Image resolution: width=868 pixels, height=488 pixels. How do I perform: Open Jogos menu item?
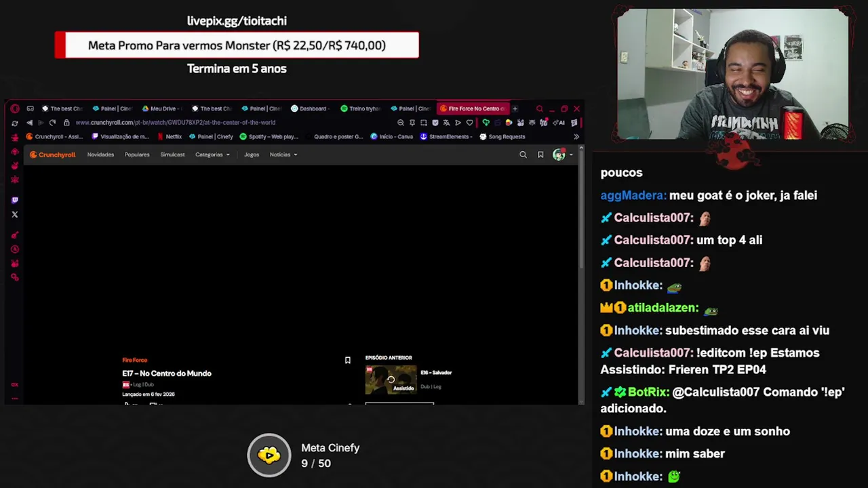[252, 155]
